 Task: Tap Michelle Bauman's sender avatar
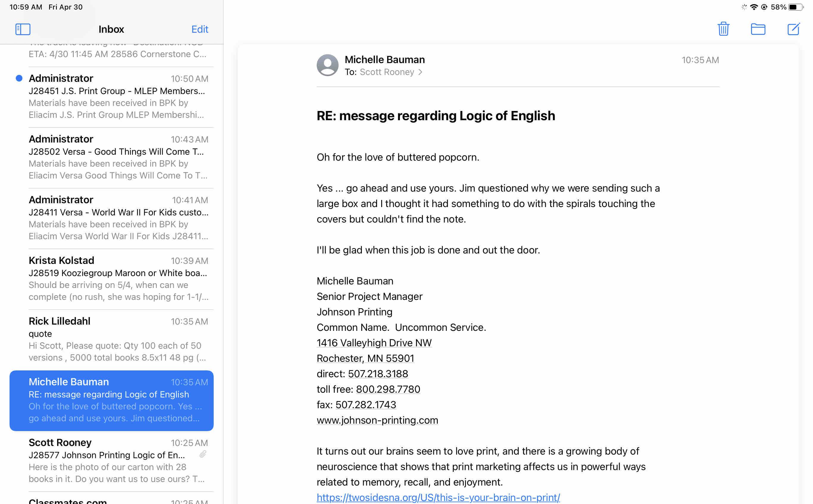pos(327,65)
